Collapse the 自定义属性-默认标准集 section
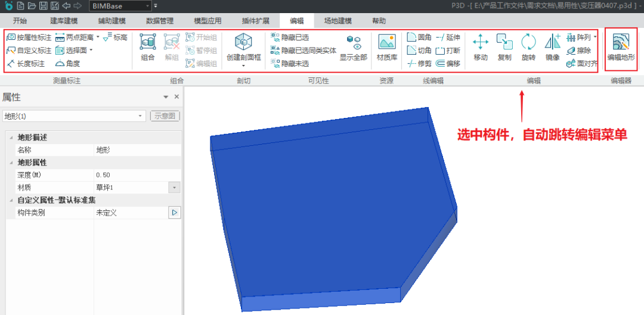 coord(10,200)
